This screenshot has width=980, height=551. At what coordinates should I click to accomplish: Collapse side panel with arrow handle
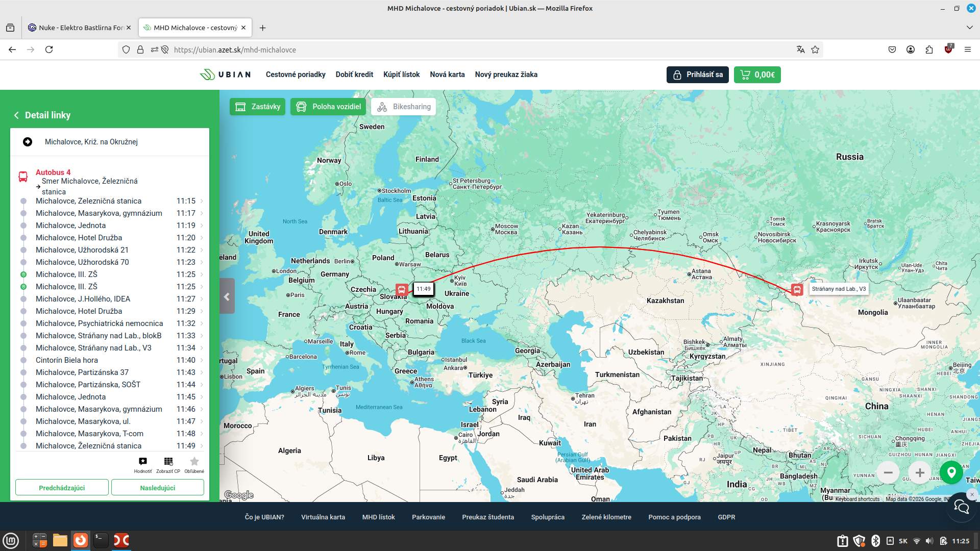coord(227,296)
